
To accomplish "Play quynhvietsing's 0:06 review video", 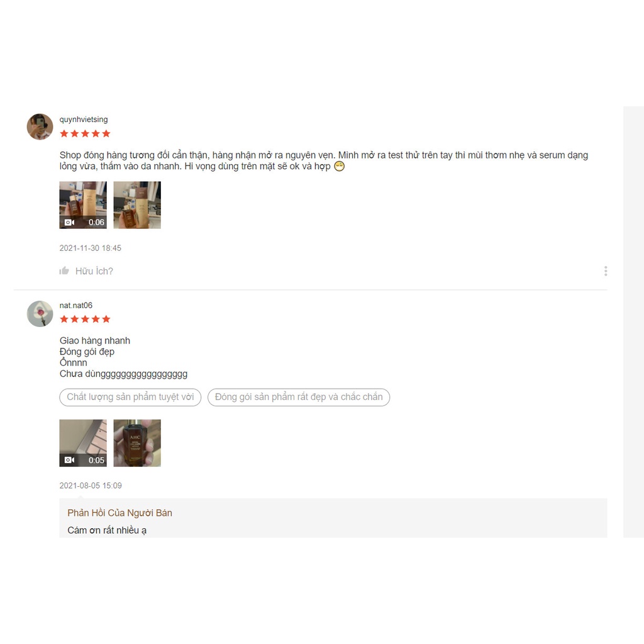I will click(x=83, y=205).
